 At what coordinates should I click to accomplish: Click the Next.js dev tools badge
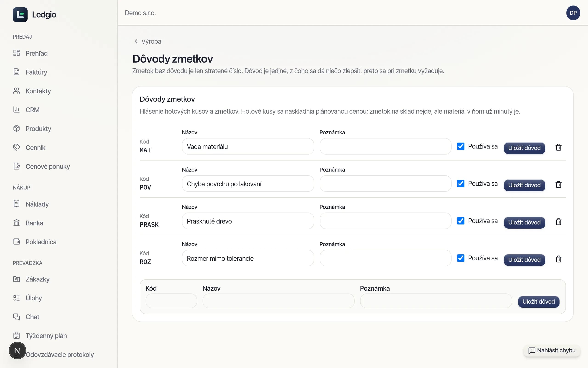point(17,351)
